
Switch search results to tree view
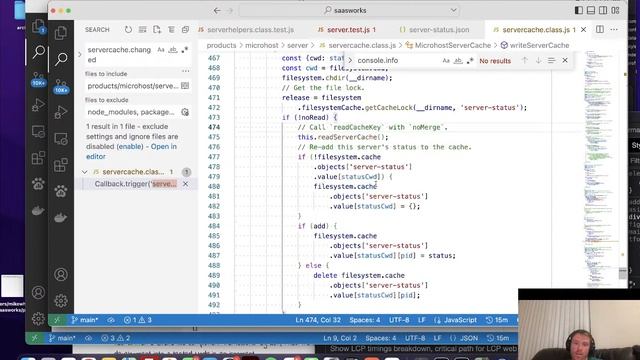pyautogui.click(x=171, y=29)
